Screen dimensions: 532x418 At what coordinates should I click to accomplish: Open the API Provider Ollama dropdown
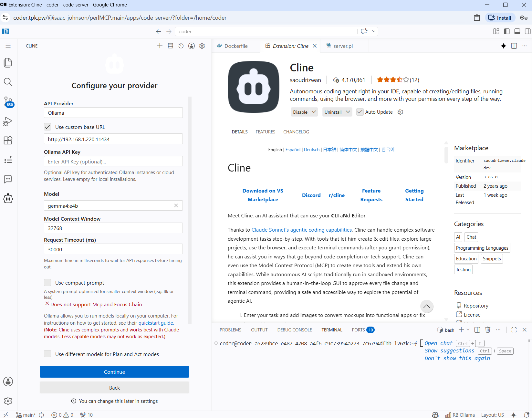(113, 113)
